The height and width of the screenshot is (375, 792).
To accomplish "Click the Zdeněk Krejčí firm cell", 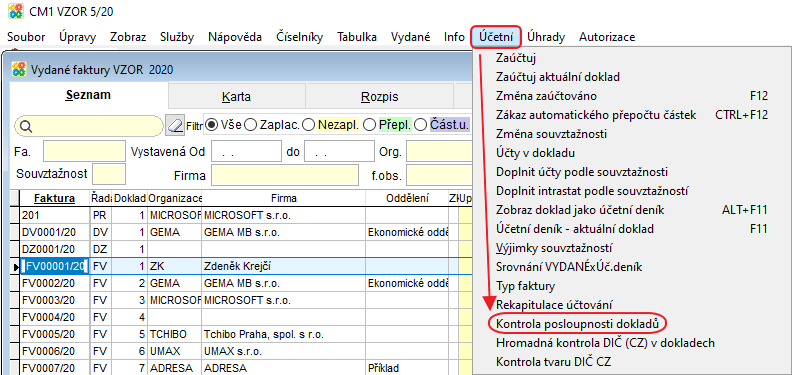I will pyautogui.click(x=283, y=266).
